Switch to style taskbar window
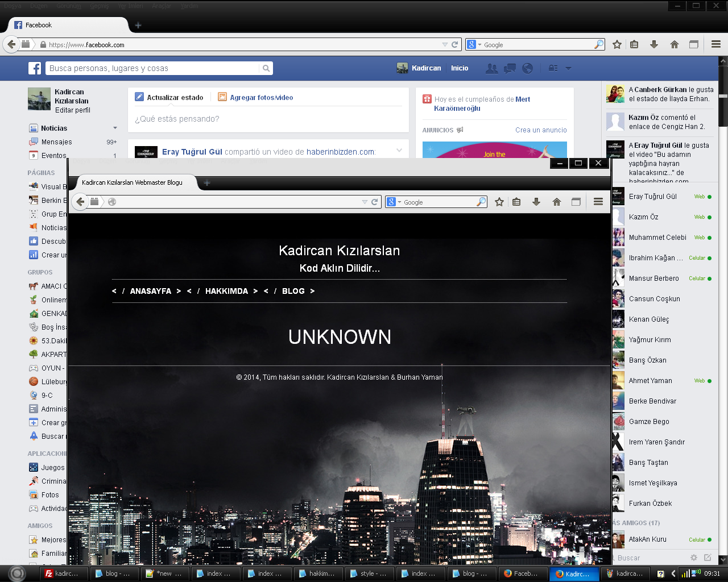This screenshot has height=582, width=728. pyautogui.click(x=370, y=573)
